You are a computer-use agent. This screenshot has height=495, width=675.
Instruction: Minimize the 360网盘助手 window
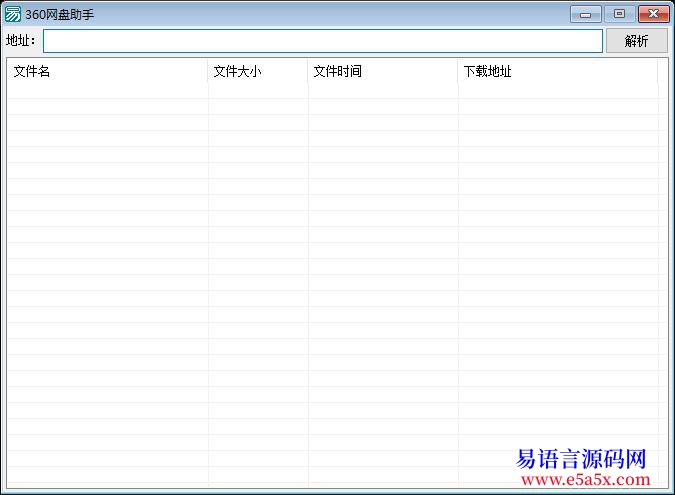(x=585, y=14)
